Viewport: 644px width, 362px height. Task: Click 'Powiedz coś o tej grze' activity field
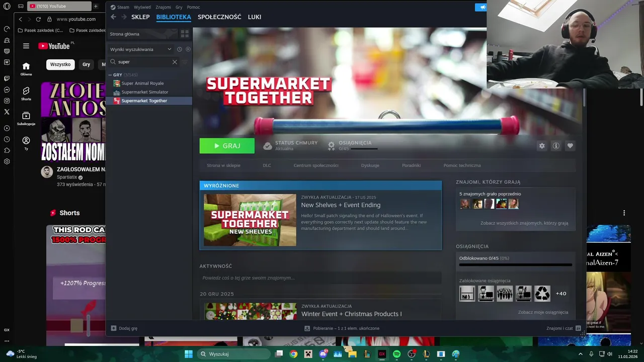coord(320,278)
